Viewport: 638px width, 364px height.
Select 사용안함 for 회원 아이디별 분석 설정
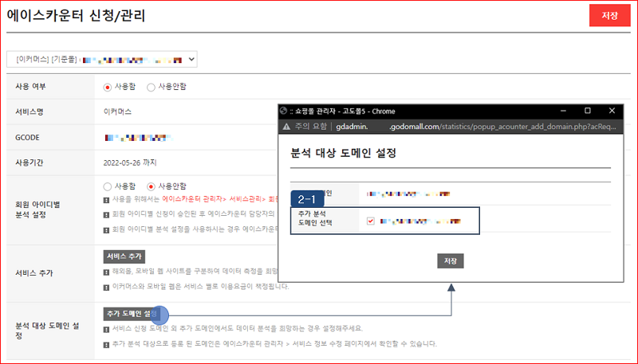point(152,186)
